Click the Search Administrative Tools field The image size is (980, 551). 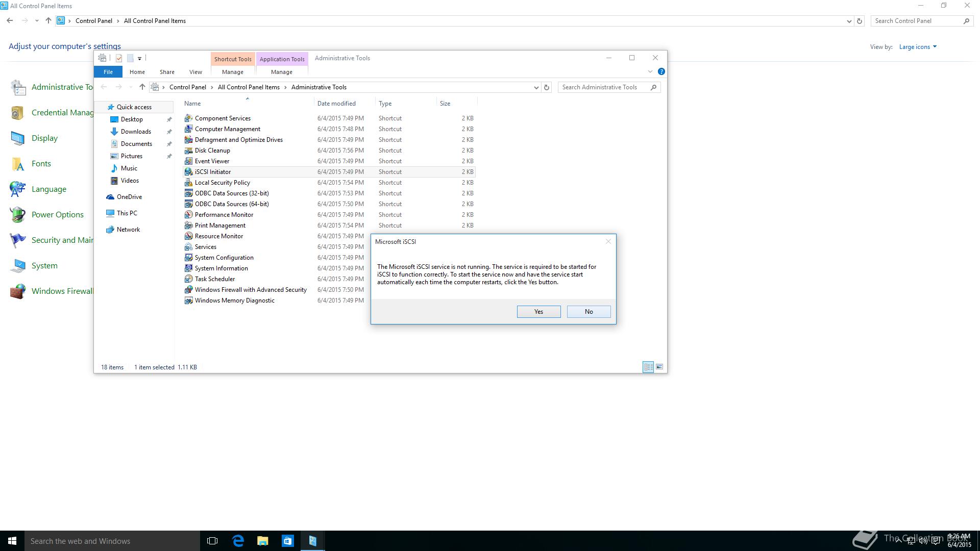pos(609,87)
